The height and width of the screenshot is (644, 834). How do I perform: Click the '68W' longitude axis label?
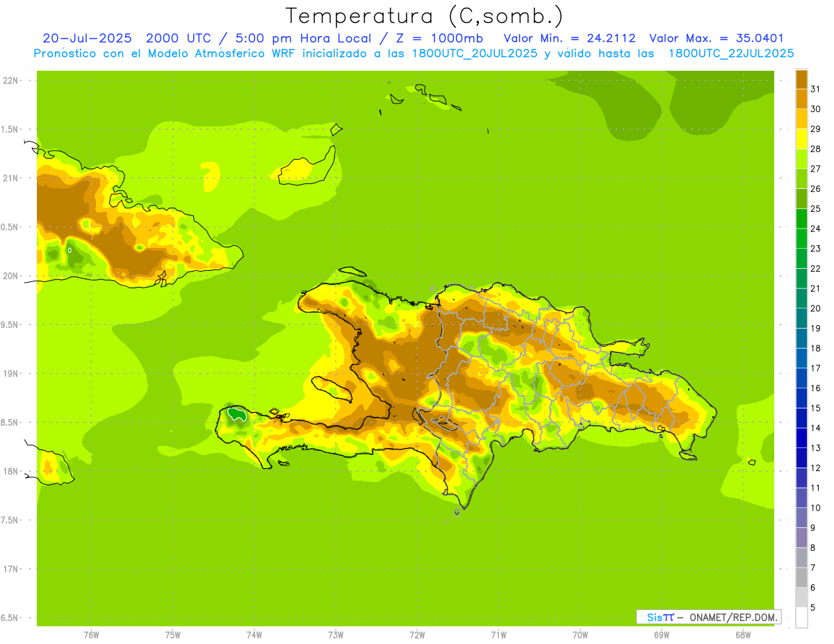click(x=743, y=635)
